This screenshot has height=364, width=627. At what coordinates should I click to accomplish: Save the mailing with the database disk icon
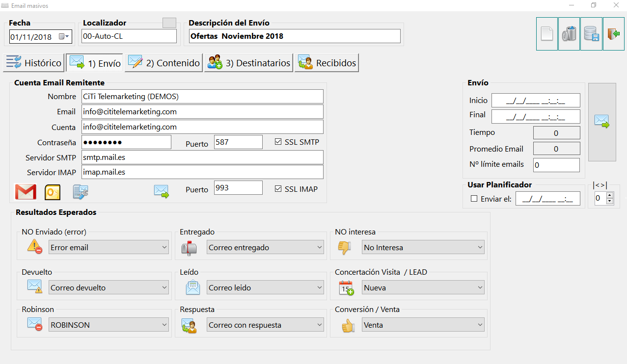click(x=591, y=34)
